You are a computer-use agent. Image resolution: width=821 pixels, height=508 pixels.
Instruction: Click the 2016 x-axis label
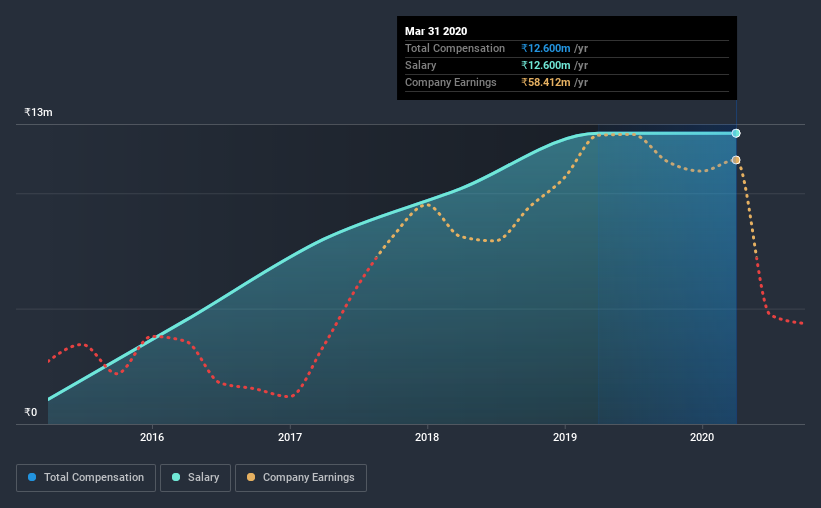pyautogui.click(x=152, y=437)
